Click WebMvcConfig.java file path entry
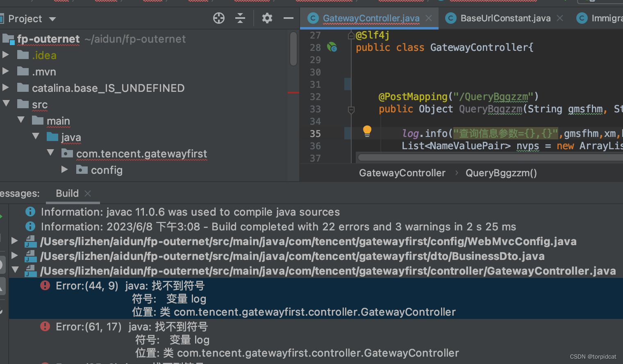 point(308,241)
